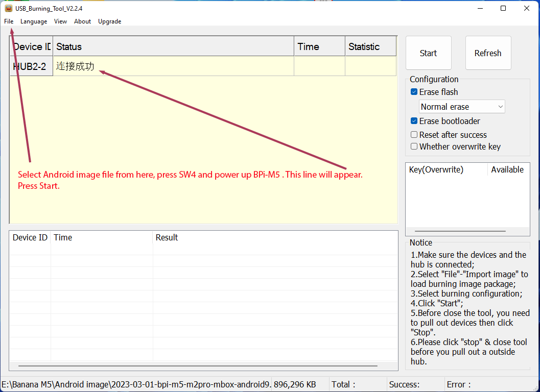Open the File menu

[x=9, y=21]
